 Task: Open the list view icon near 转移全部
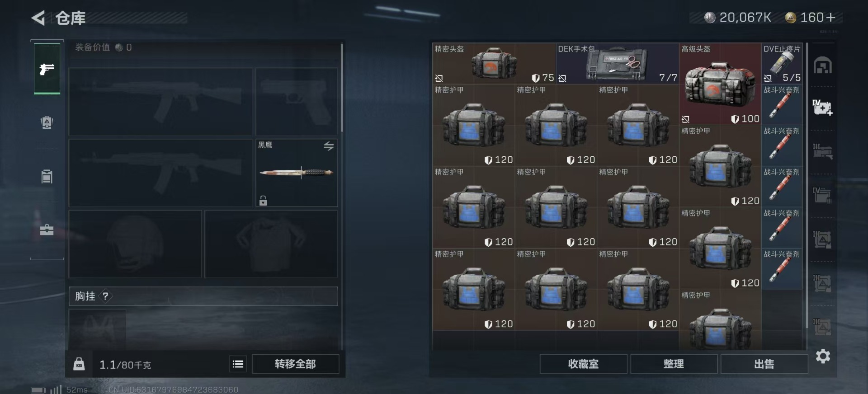(238, 364)
